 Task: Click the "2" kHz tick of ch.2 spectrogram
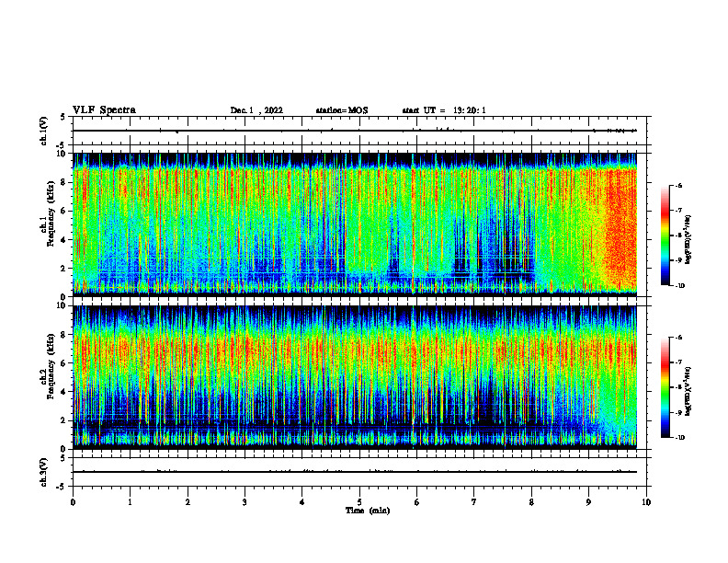tap(64, 420)
